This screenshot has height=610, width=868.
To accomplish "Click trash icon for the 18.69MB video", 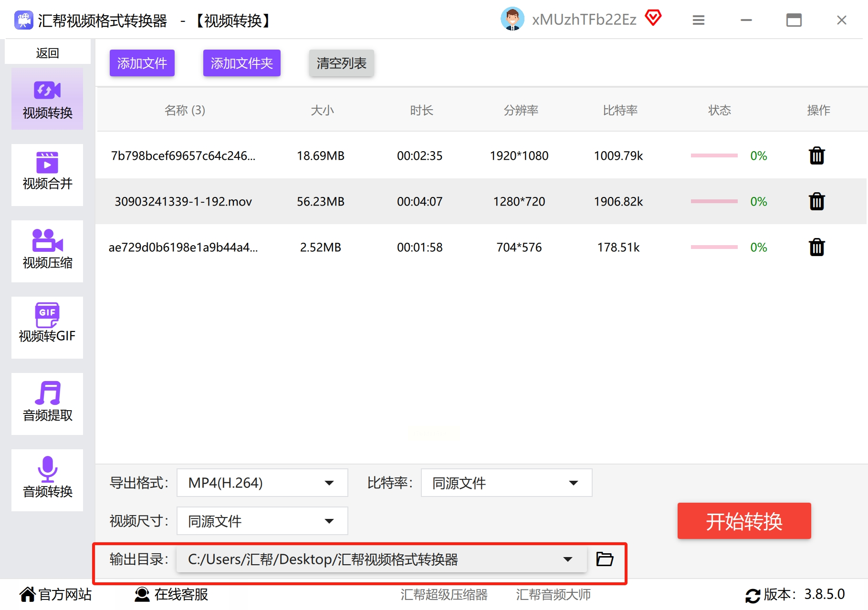I will (x=816, y=155).
